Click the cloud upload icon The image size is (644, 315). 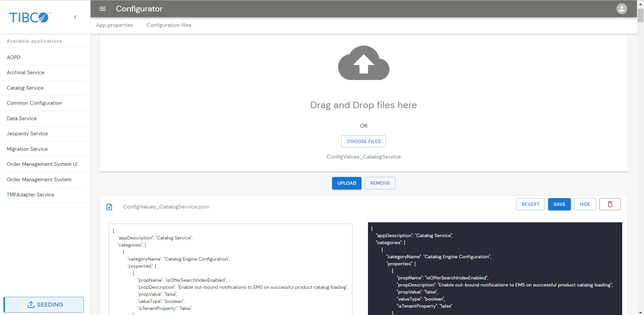[x=364, y=63]
